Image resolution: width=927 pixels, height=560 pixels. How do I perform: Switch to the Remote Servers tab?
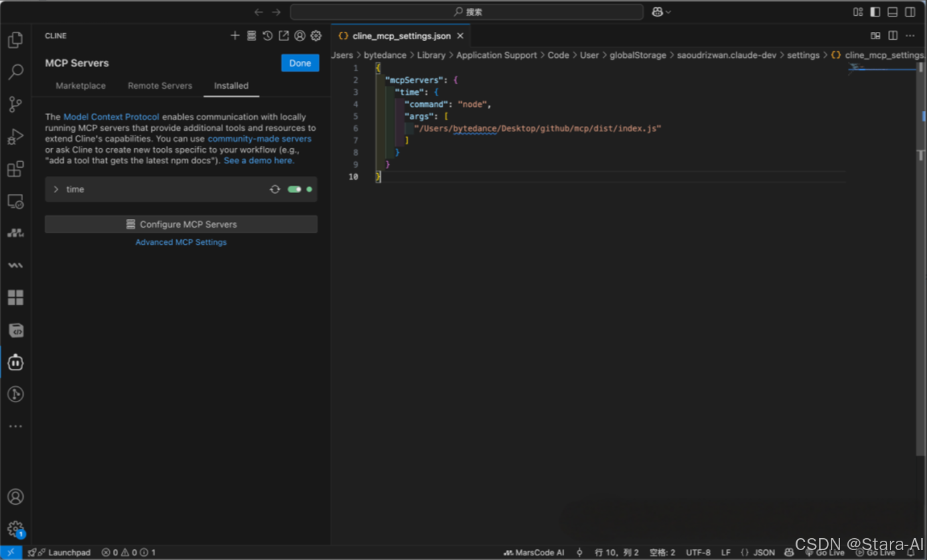160,86
